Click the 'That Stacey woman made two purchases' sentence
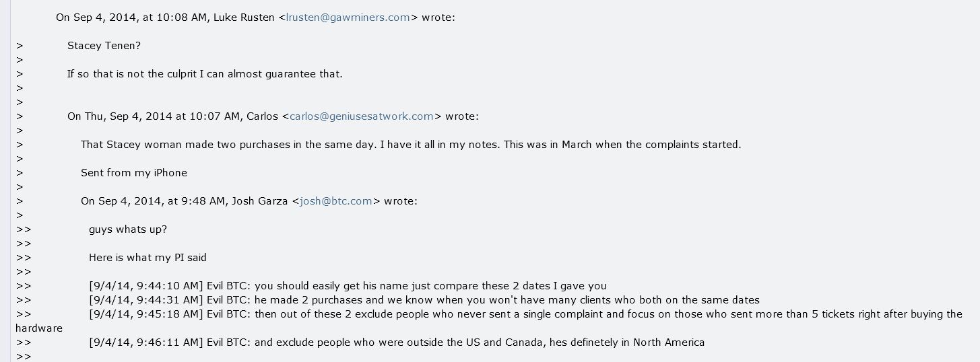980x362 pixels. coord(411,145)
